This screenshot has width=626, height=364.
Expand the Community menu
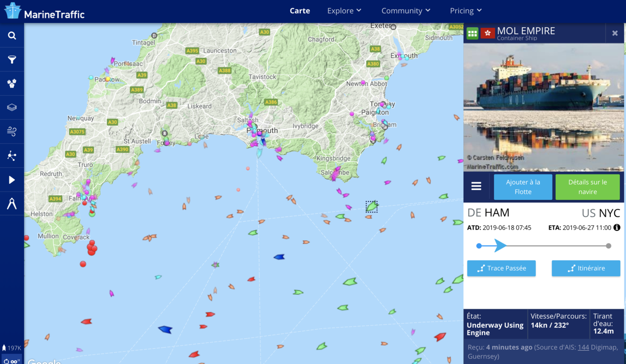406,11
